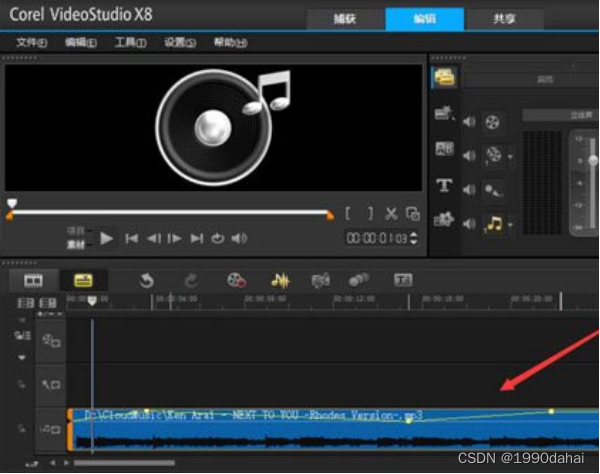Screen dimensions: 600x474
Task: Play the preview
Action: [x=106, y=238]
